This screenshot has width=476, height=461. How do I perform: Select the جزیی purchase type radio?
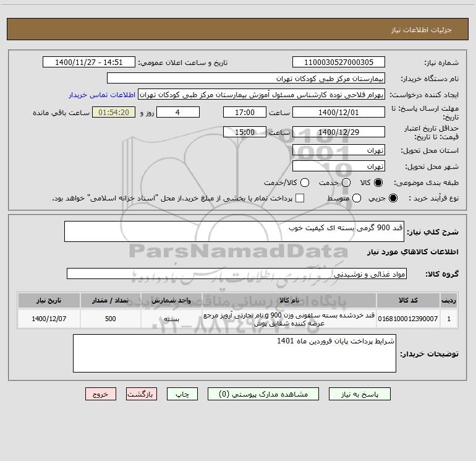click(x=393, y=199)
